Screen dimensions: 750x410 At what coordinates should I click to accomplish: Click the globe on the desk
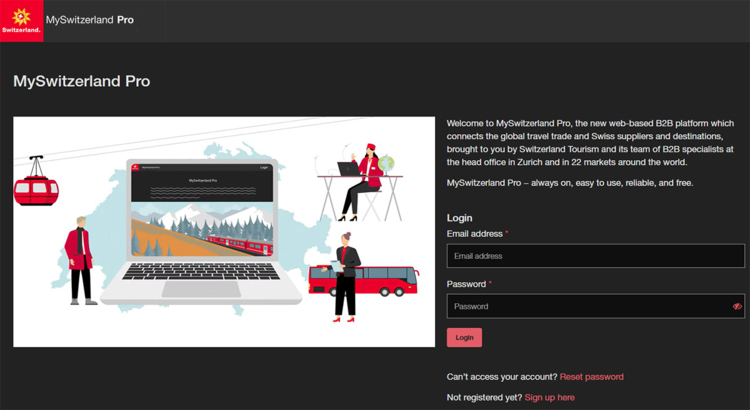388,163
